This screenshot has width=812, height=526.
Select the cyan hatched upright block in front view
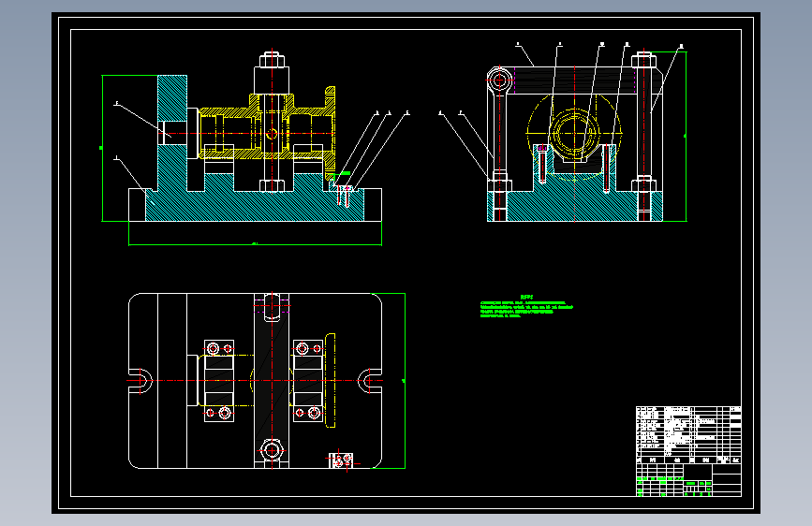click(172, 133)
